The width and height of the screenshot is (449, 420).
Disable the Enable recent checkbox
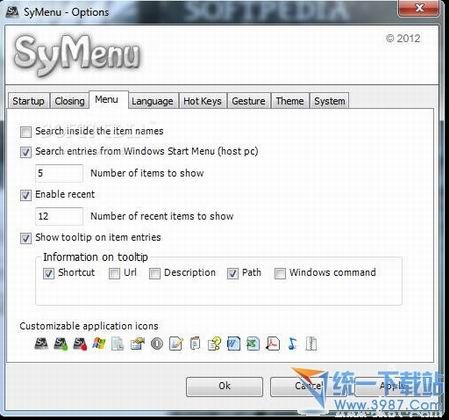(x=26, y=195)
